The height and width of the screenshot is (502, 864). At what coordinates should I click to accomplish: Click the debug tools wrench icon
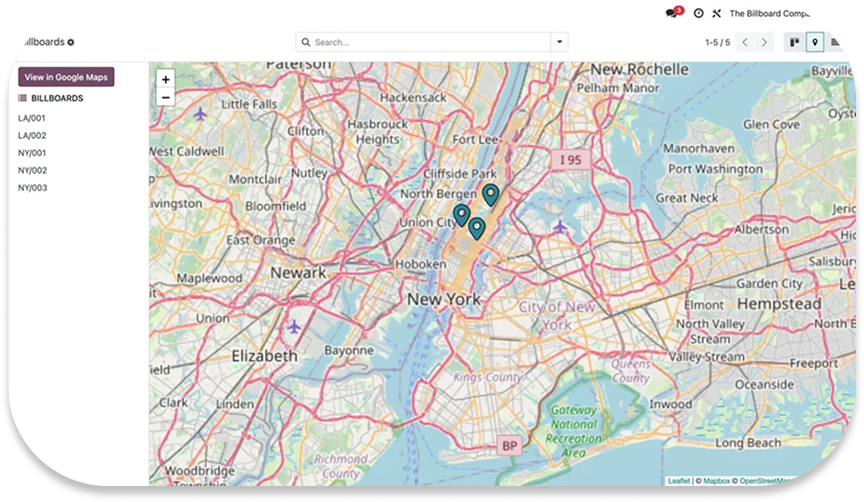click(x=716, y=14)
